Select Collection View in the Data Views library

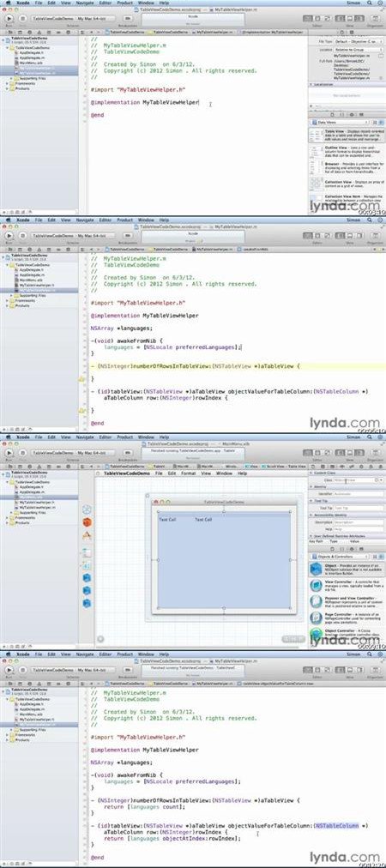click(347, 184)
